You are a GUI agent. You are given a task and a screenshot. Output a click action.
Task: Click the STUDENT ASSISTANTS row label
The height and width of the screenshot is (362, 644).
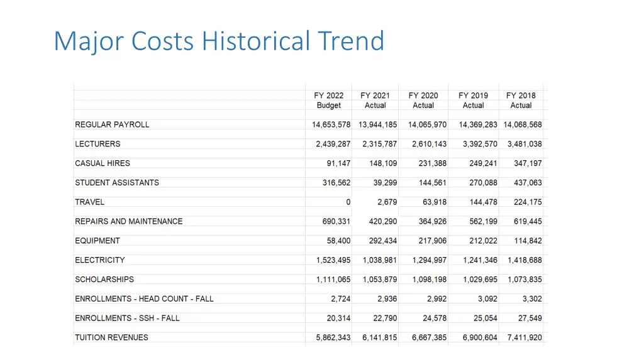pyautogui.click(x=117, y=182)
